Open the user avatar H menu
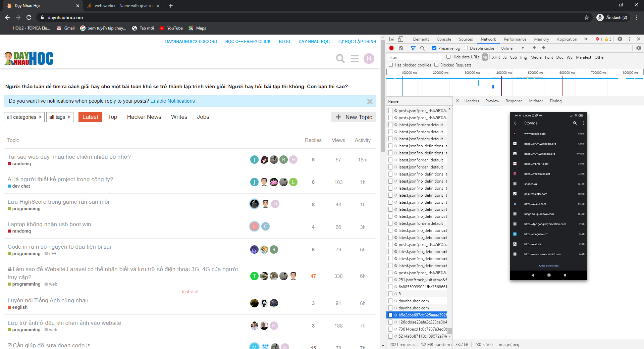The width and height of the screenshot is (644, 349). click(369, 59)
